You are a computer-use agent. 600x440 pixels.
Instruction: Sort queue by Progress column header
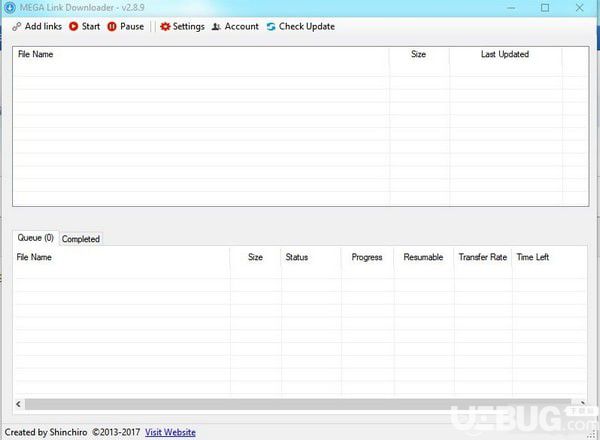pyautogui.click(x=367, y=257)
